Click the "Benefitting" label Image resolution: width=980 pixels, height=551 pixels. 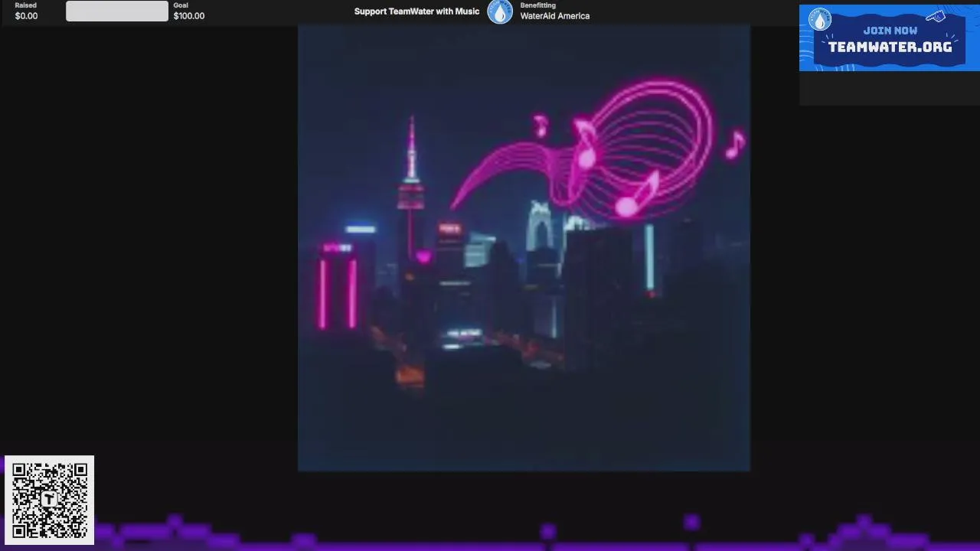click(x=538, y=5)
